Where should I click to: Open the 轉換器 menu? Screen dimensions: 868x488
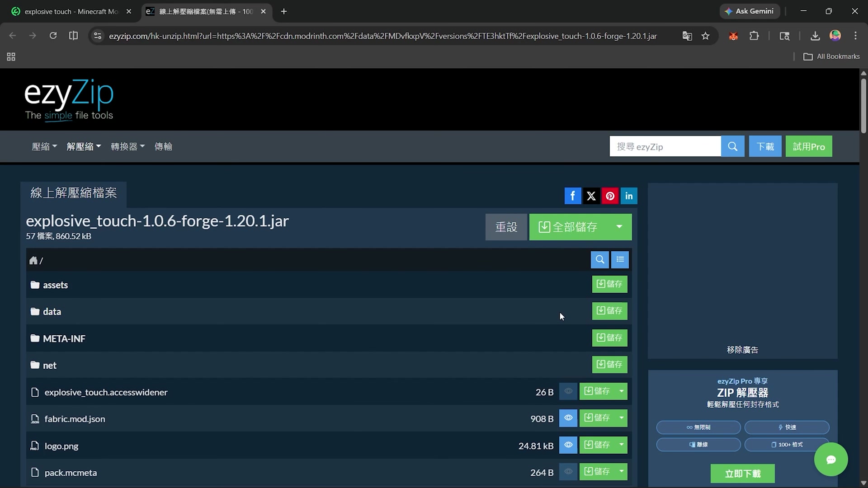point(127,146)
